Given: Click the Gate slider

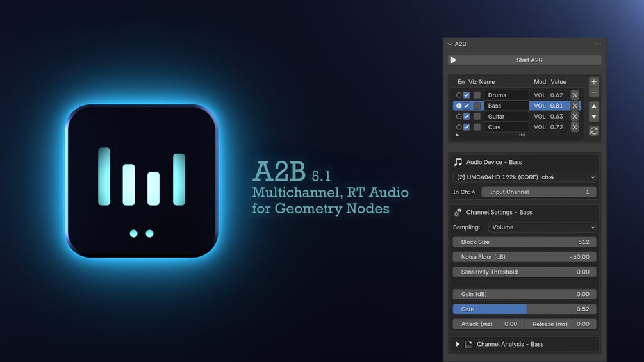Looking at the screenshot, I should 524,309.
